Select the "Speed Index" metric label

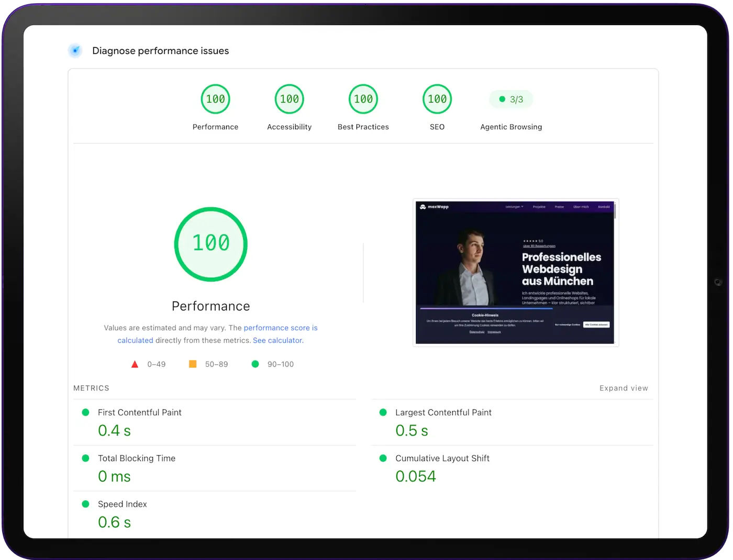[x=123, y=504]
